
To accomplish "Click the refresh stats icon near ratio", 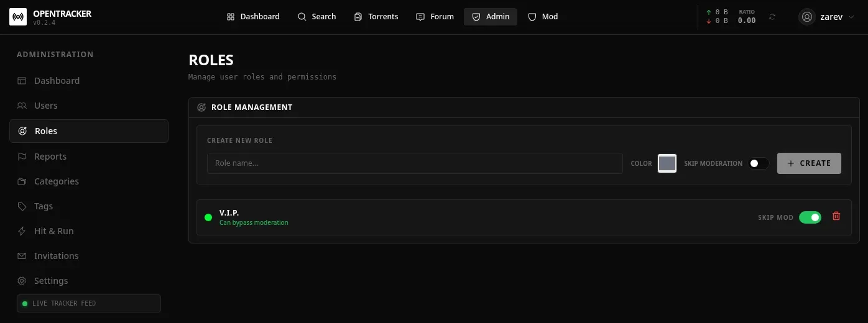I will tap(772, 17).
